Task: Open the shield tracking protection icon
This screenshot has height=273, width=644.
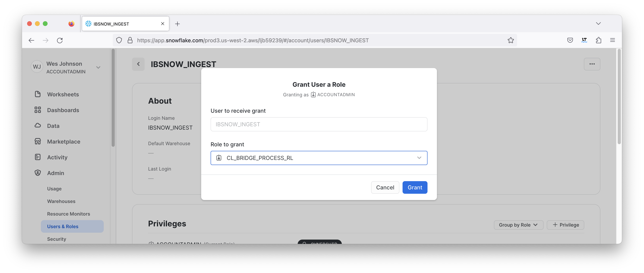Action: point(119,40)
